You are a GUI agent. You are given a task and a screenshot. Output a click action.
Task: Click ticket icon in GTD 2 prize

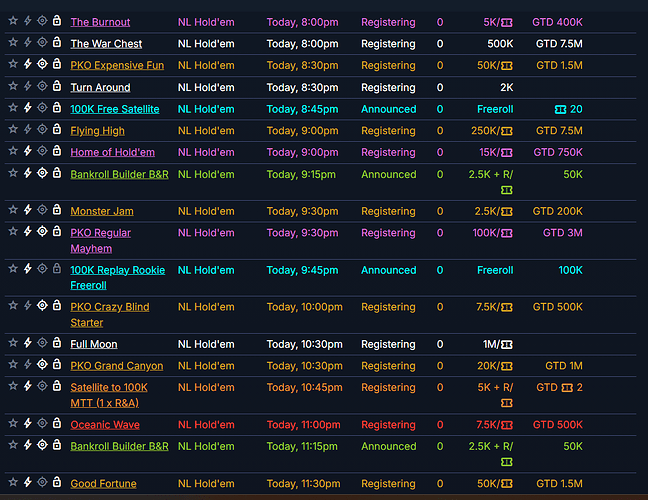tap(567, 388)
